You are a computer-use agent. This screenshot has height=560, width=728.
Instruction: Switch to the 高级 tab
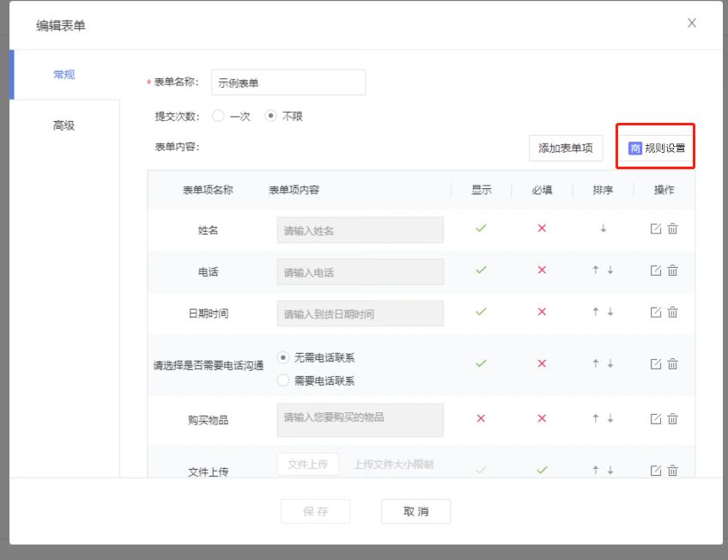pyautogui.click(x=64, y=125)
